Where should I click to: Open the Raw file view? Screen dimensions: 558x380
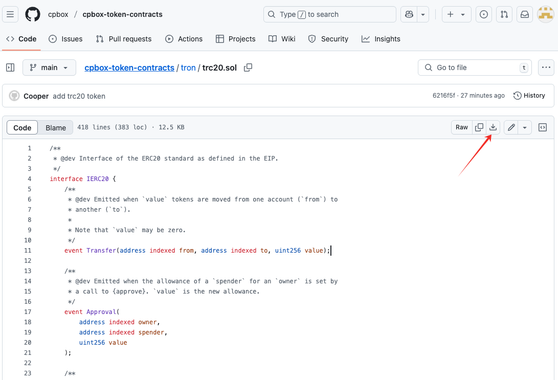(x=462, y=127)
